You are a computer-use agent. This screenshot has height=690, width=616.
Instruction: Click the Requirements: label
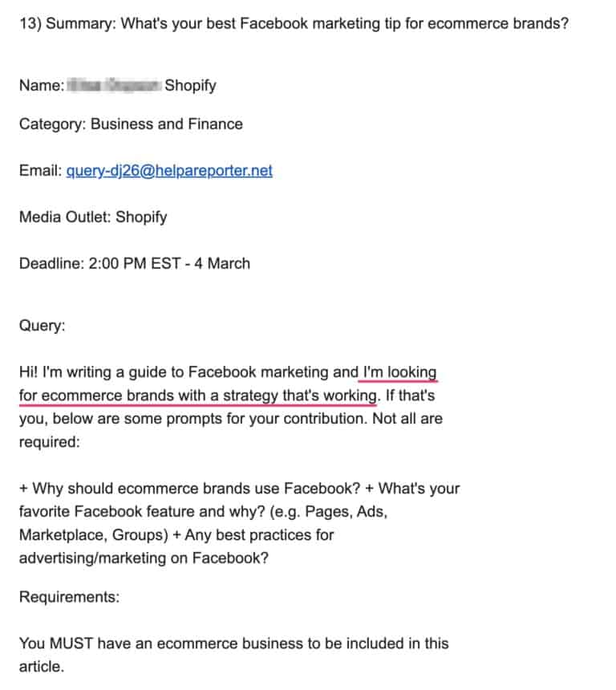pos(65,597)
